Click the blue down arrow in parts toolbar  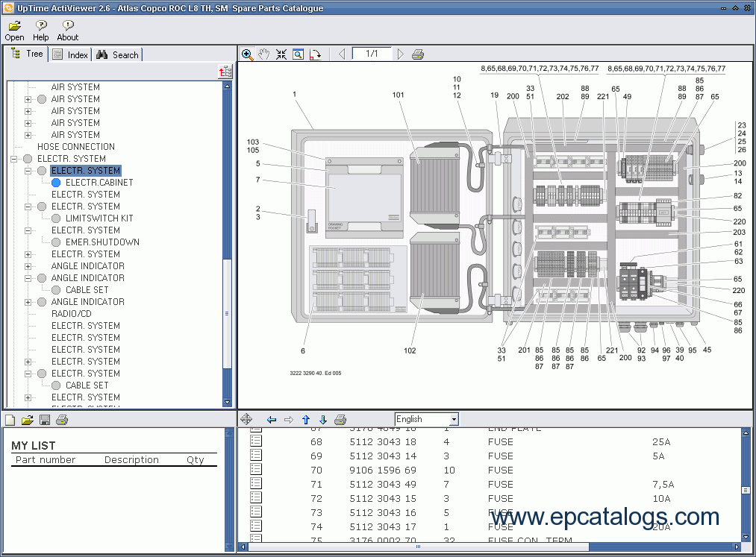coord(323,420)
